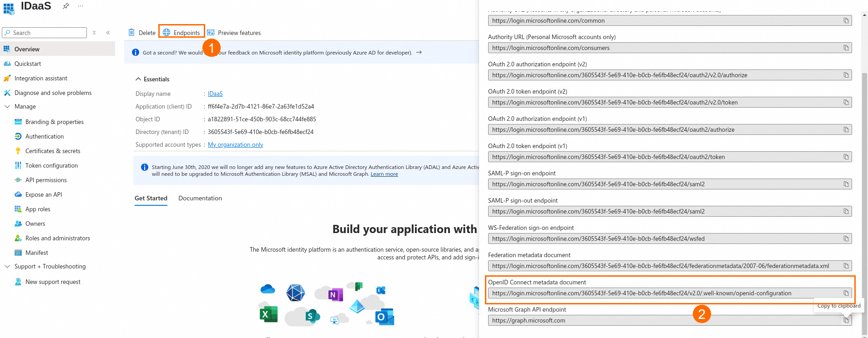The image size is (868, 338).
Task: Click Delete in the toolbar
Action: 142,33
